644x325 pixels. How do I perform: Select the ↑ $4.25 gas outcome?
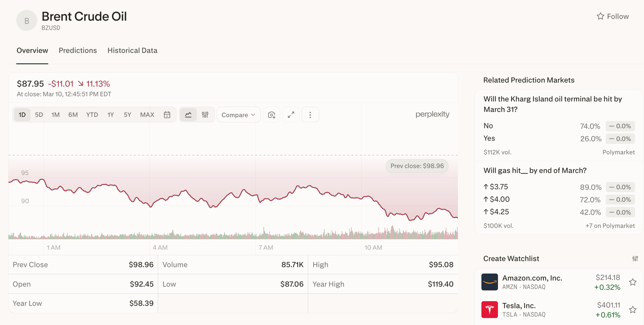(x=559, y=212)
